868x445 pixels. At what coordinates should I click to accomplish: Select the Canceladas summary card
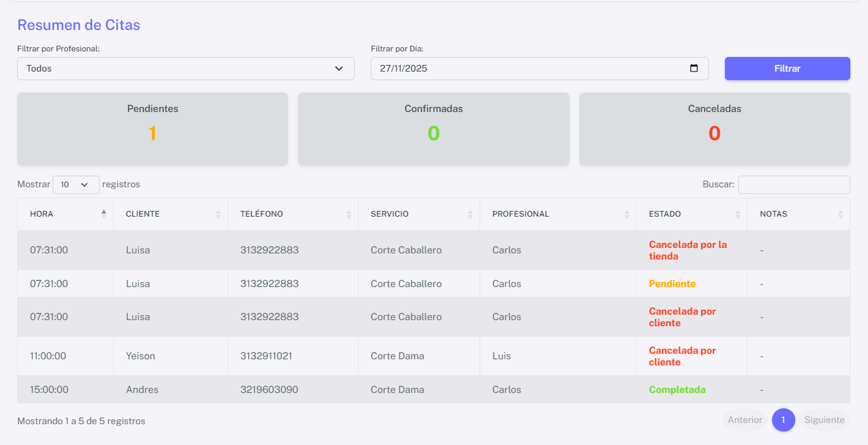point(714,129)
